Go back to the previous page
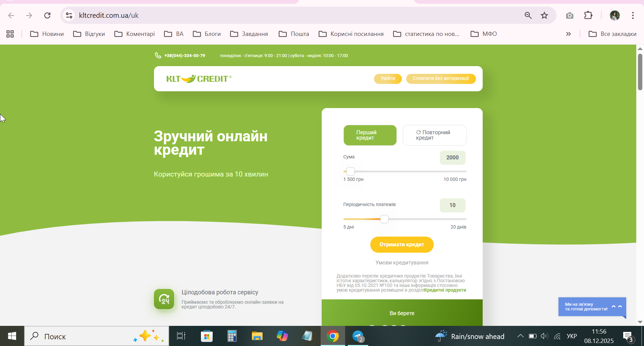This screenshot has height=346, width=644. tap(11, 15)
